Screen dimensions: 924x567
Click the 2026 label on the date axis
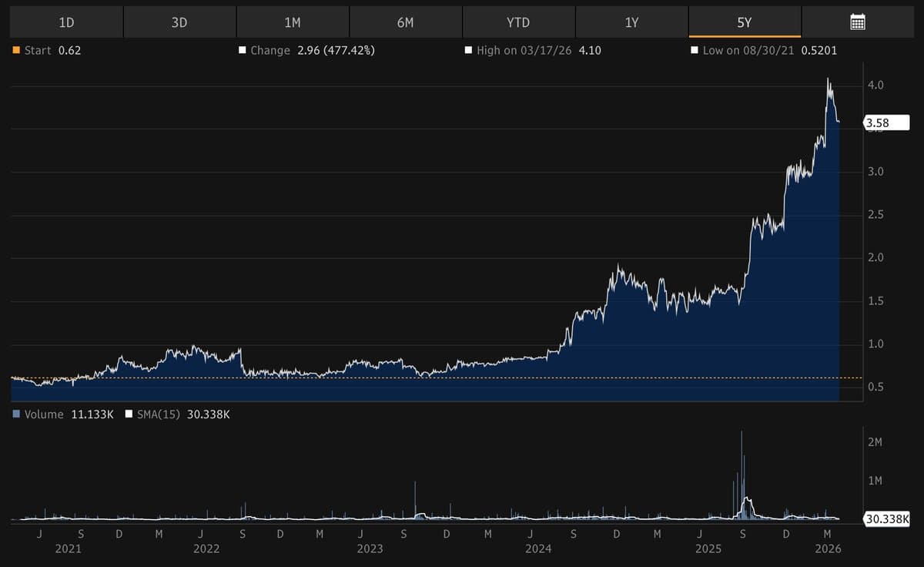point(828,549)
